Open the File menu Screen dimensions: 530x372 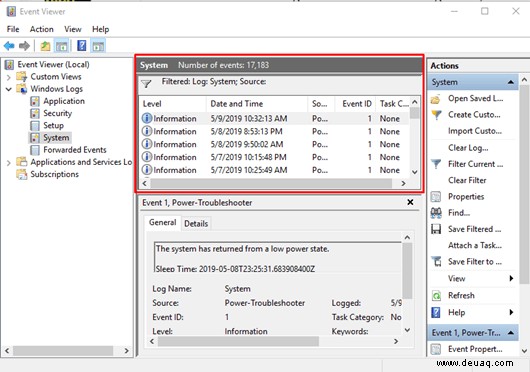click(x=13, y=29)
